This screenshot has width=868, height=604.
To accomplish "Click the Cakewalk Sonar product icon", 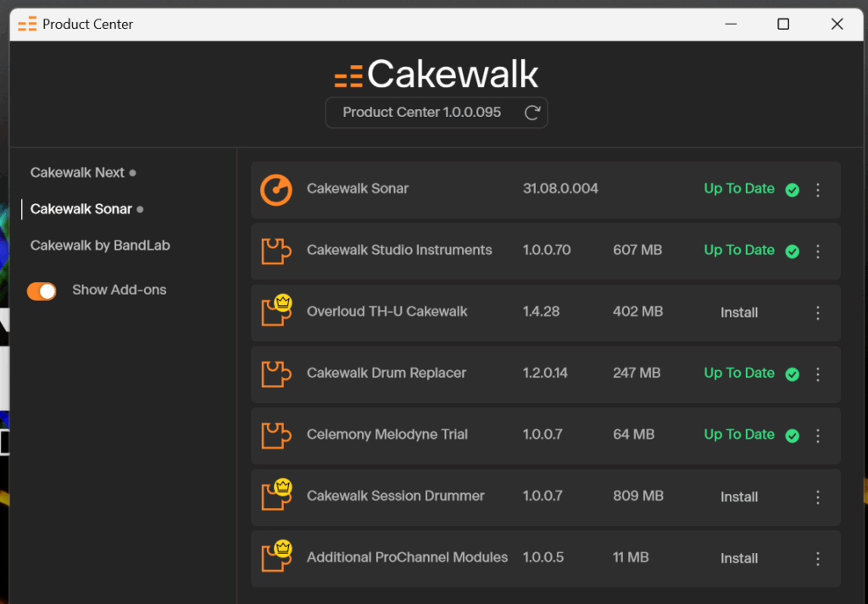I will coord(276,190).
